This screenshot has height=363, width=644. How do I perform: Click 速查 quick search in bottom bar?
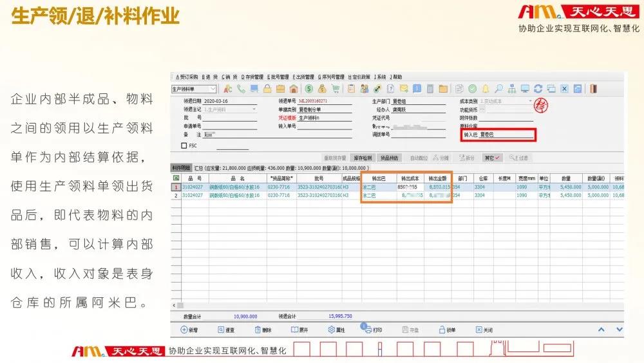point(226,330)
